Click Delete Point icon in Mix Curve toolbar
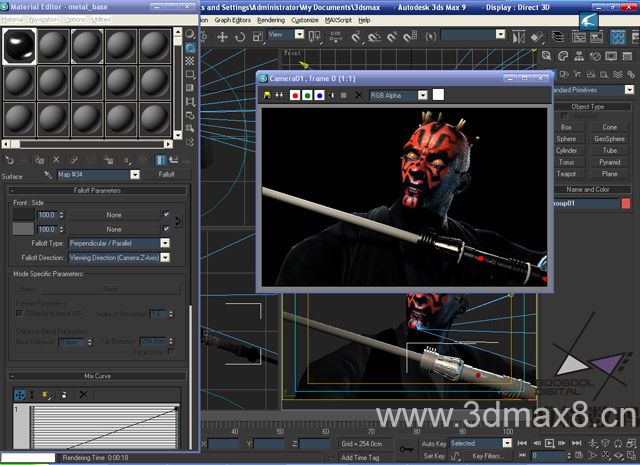 tap(83, 394)
